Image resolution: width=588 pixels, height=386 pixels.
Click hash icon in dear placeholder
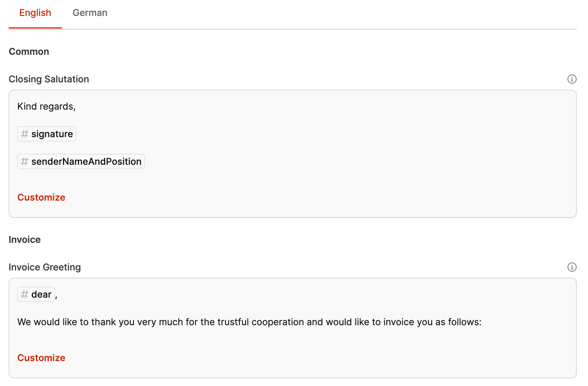point(25,294)
